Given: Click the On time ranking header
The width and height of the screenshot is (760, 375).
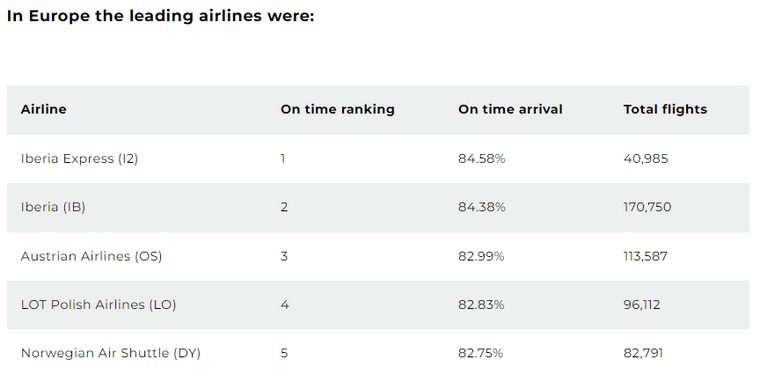Looking at the screenshot, I should [x=337, y=109].
